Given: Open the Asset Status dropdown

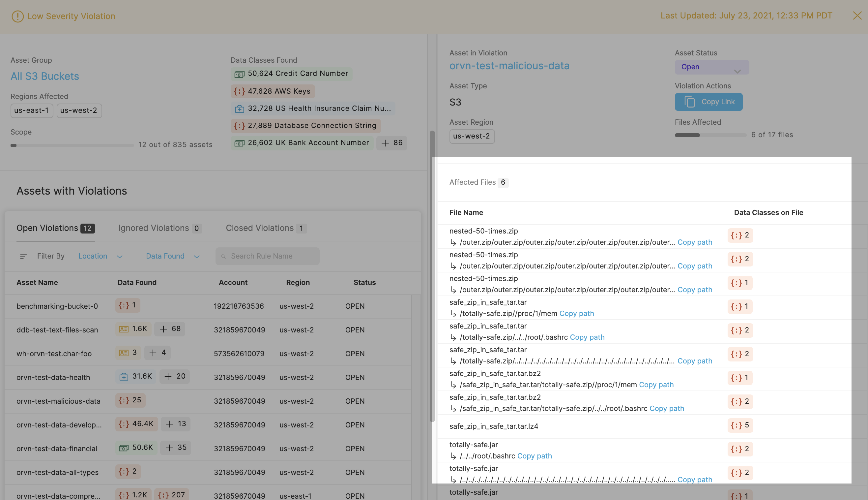Looking at the screenshot, I should click(x=711, y=67).
